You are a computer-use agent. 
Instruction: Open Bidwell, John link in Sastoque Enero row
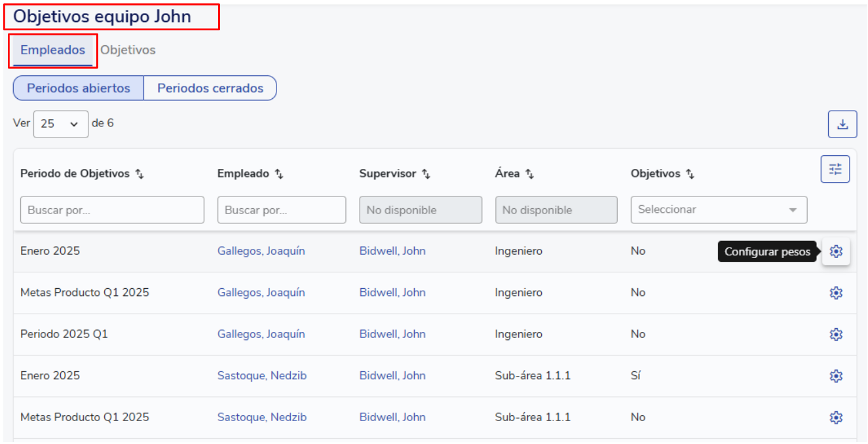[x=392, y=376]
